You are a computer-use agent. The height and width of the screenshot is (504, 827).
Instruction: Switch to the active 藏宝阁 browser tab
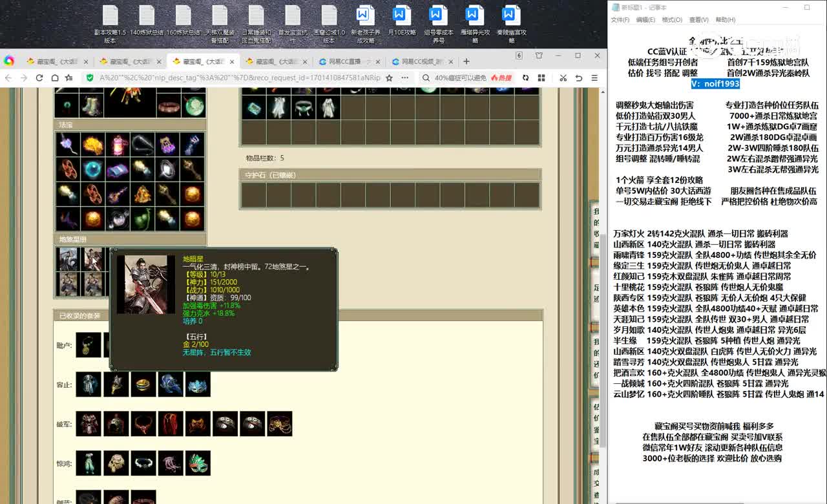pyautogui.click(x=204, y=62)
